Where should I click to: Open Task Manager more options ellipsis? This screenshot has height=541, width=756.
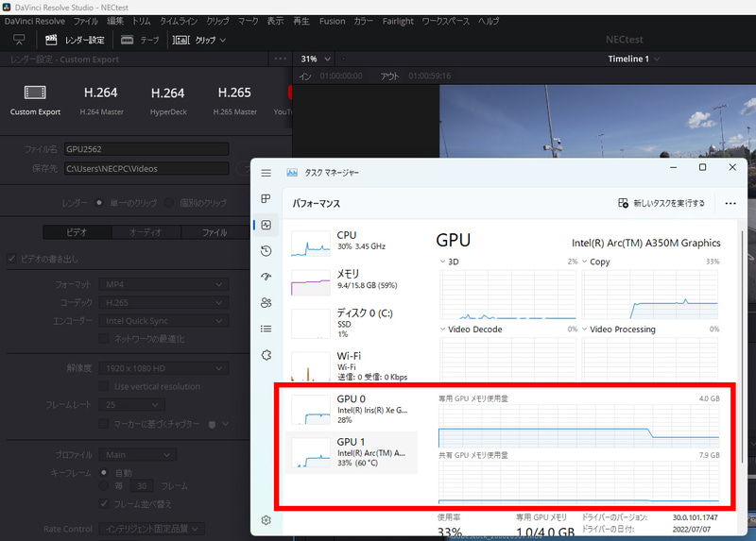(730, 203)
